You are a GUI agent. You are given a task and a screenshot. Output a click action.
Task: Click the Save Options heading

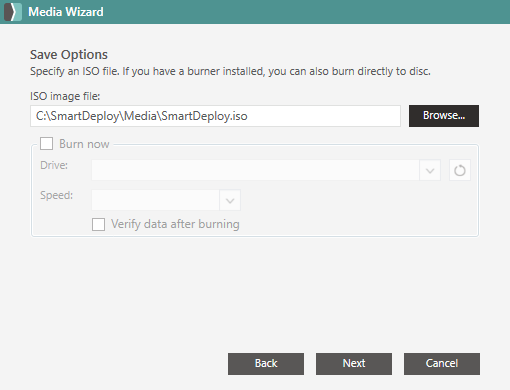coord(69,55)
